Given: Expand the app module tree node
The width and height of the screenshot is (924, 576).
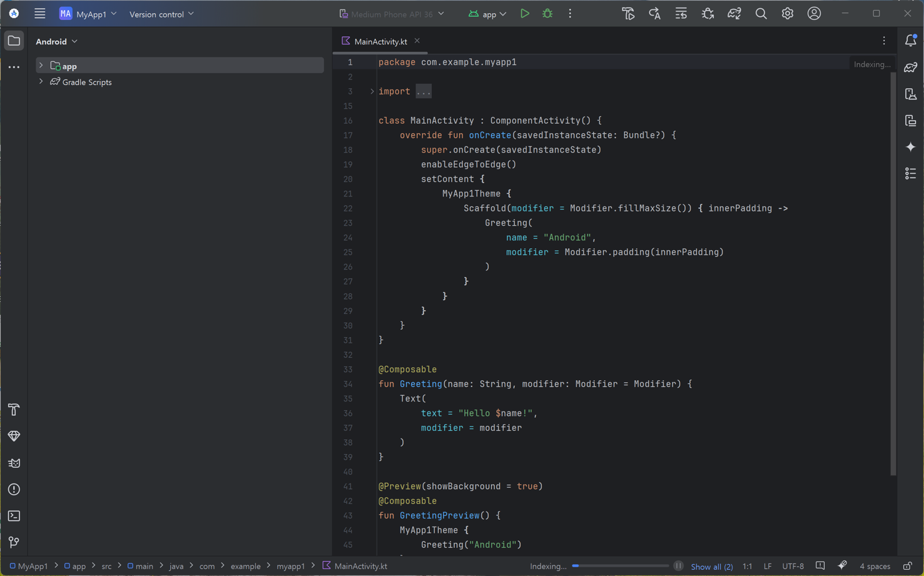Looking at the screenshot, I should click(41, 66).
